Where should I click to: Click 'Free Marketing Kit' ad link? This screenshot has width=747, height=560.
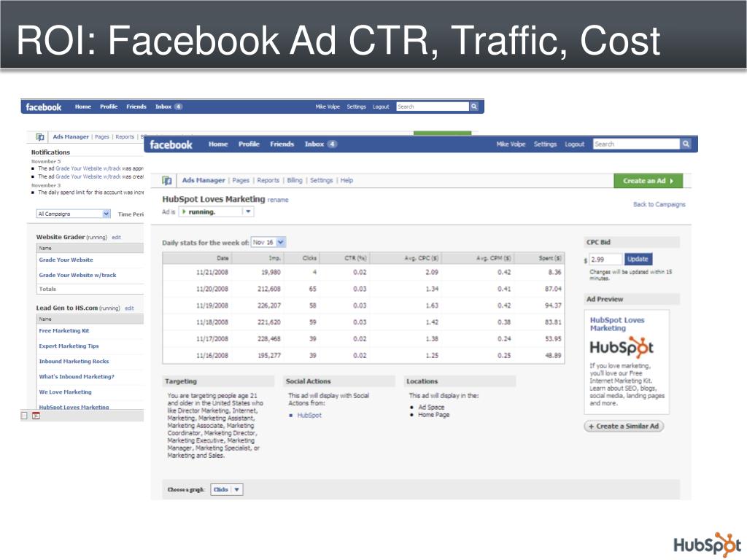coord(64,330)
